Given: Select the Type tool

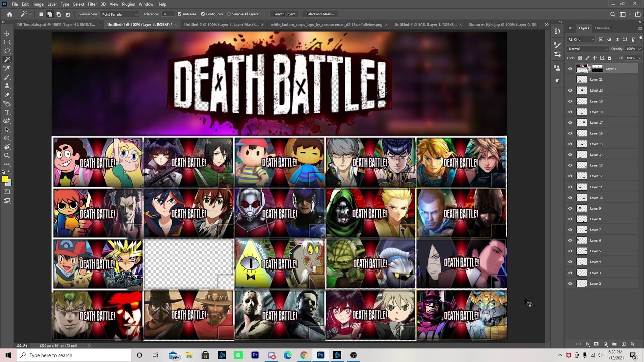Looking at the screenshot, I should point(7,112).
